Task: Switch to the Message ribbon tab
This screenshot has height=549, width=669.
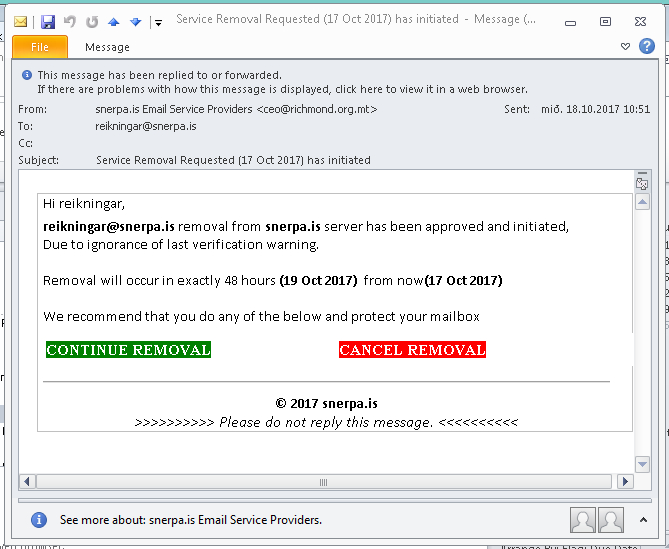Action: pyautogui.click(x=107, y=47)
